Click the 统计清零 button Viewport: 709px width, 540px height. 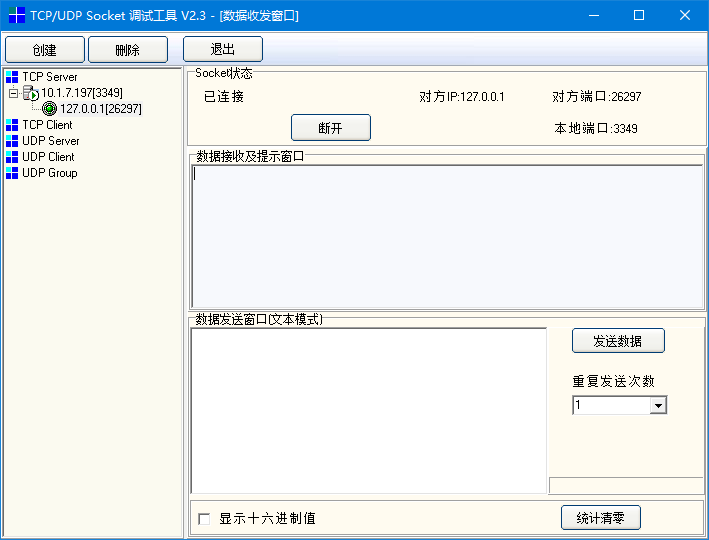[x=600, y=517]
